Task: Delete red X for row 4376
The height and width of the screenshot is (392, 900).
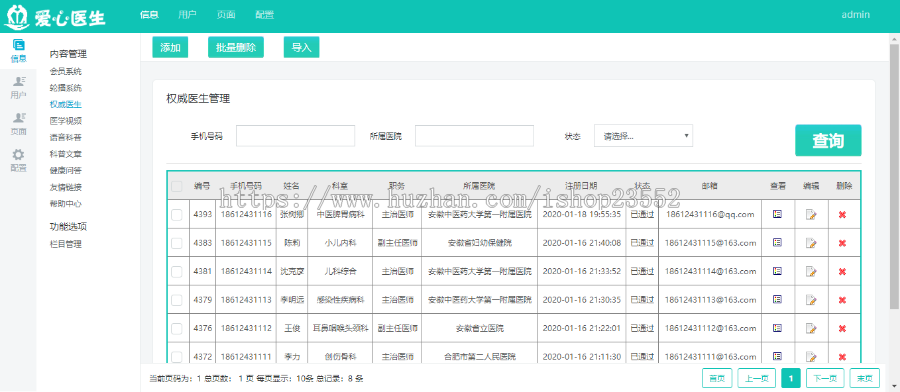Action: click(842, 329)
